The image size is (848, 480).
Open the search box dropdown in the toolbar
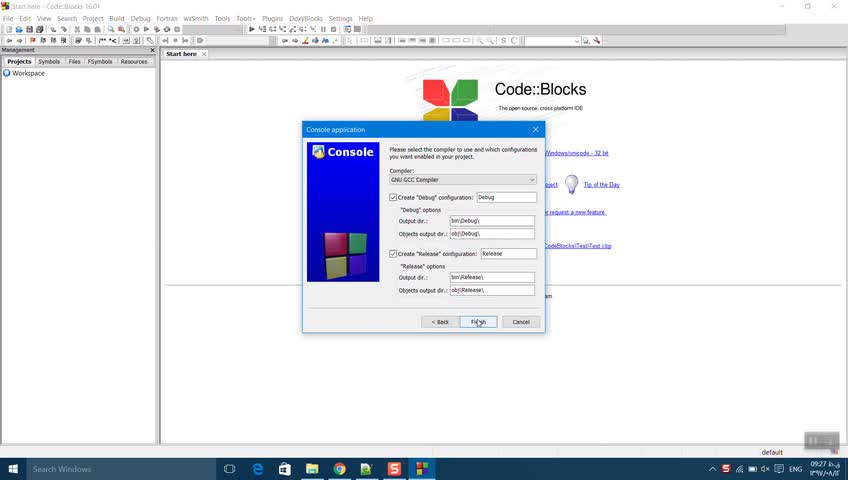[x=577, y=41]
